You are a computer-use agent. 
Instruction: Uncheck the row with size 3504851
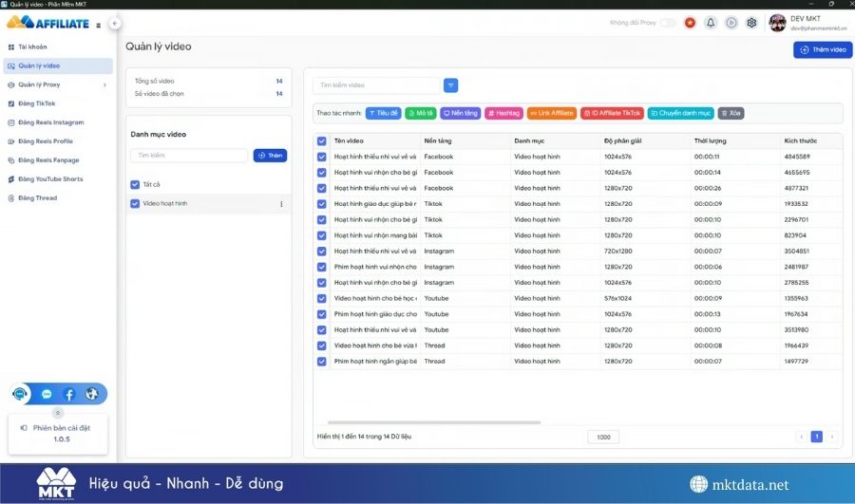click(322, 252)
